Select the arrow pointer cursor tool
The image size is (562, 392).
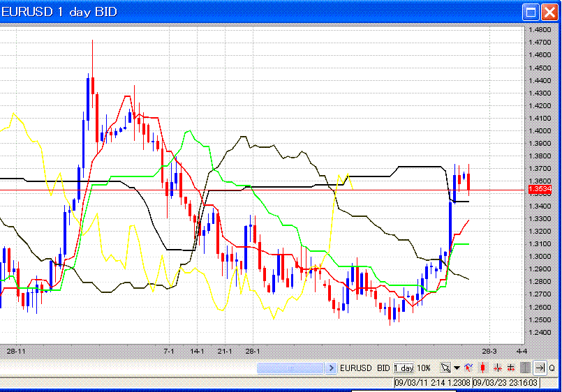point(445,368)
